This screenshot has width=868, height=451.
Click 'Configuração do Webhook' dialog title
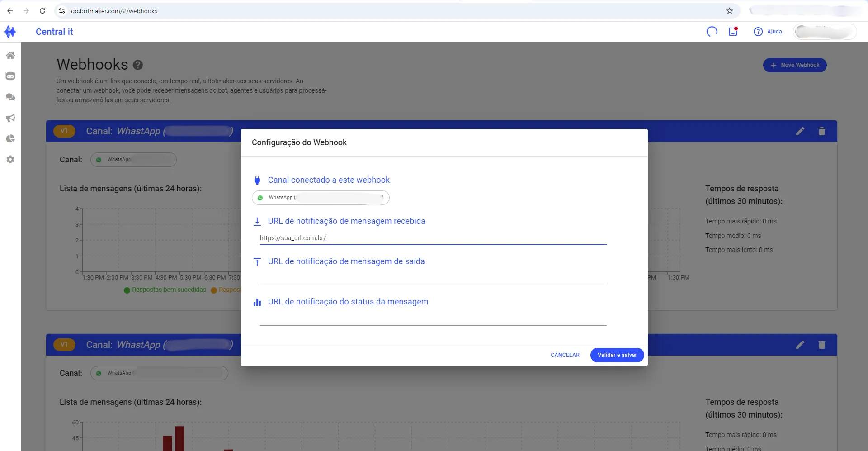(299, 142)
